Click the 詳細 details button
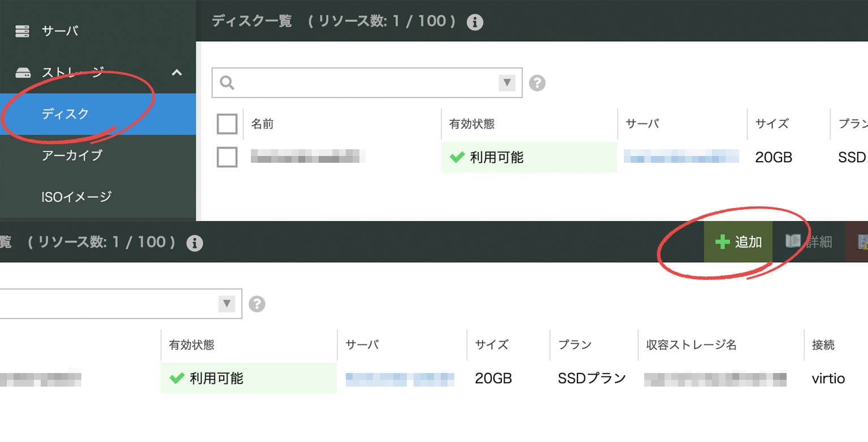868x442 pixels. click(x=809, y=242)
